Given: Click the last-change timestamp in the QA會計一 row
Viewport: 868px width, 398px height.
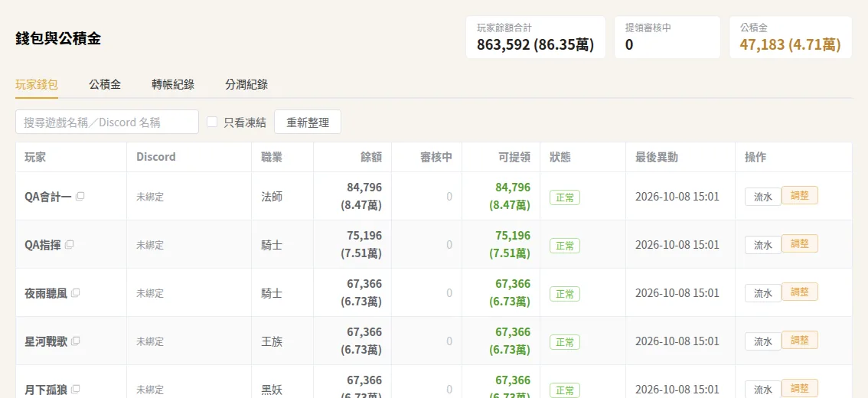Looking at the screenshot, I should point(677,197).
